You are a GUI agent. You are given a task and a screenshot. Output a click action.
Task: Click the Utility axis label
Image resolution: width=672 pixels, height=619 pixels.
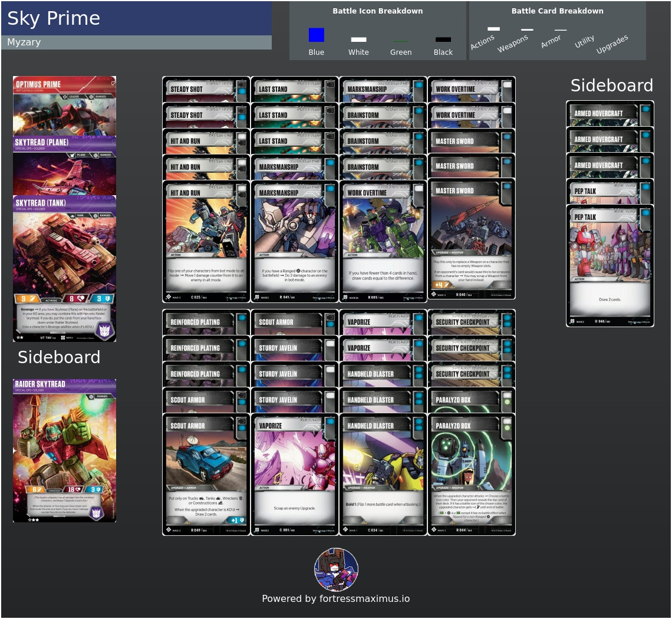coord(584,41)
